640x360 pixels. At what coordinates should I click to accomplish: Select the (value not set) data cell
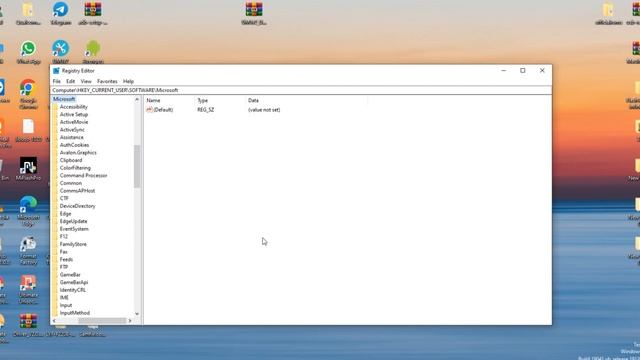click(264, 110)
